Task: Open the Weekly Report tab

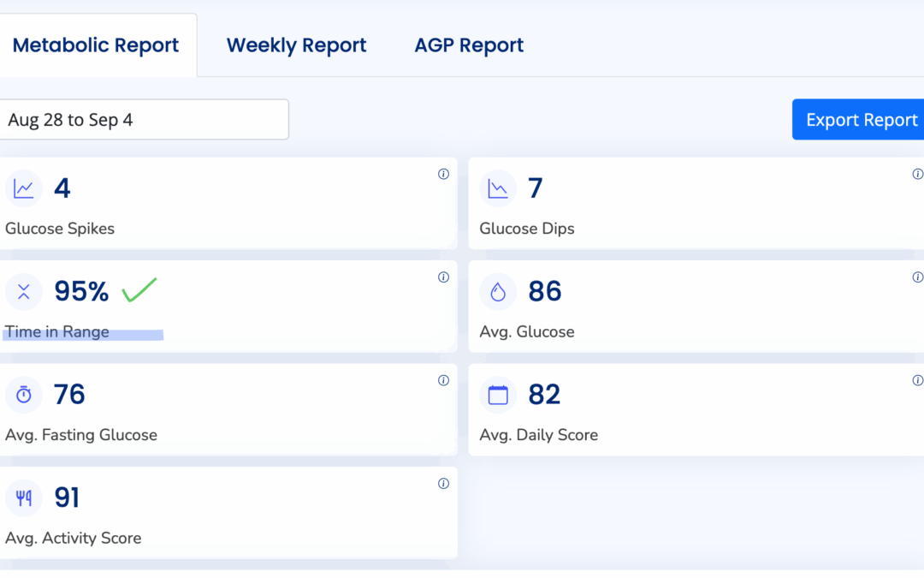Action: coord(296,45)
